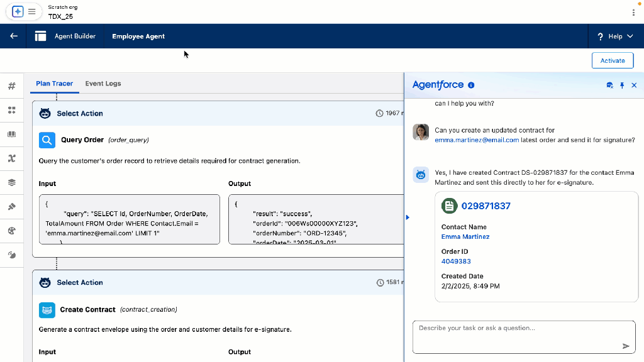
Task: Select the Plan Tracer tab
Action: 54,84
